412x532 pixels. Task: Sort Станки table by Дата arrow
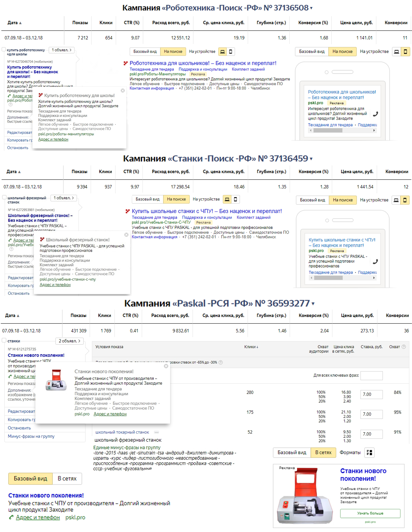(x=19, y=172)
